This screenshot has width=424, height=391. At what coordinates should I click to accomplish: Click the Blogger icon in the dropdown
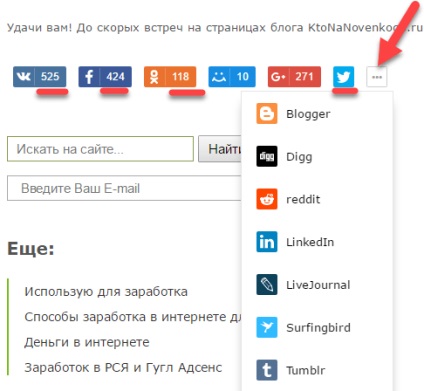(267, 114)
